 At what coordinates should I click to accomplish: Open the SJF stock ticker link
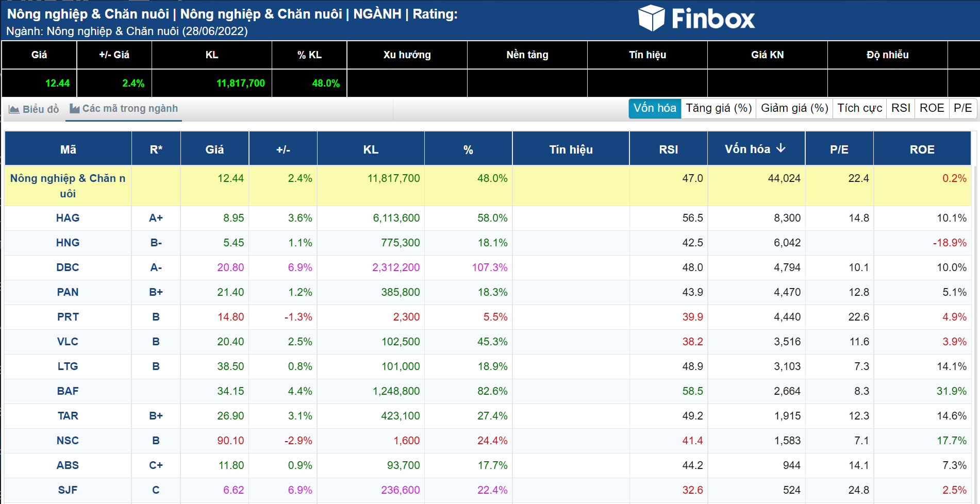[68, 490]
